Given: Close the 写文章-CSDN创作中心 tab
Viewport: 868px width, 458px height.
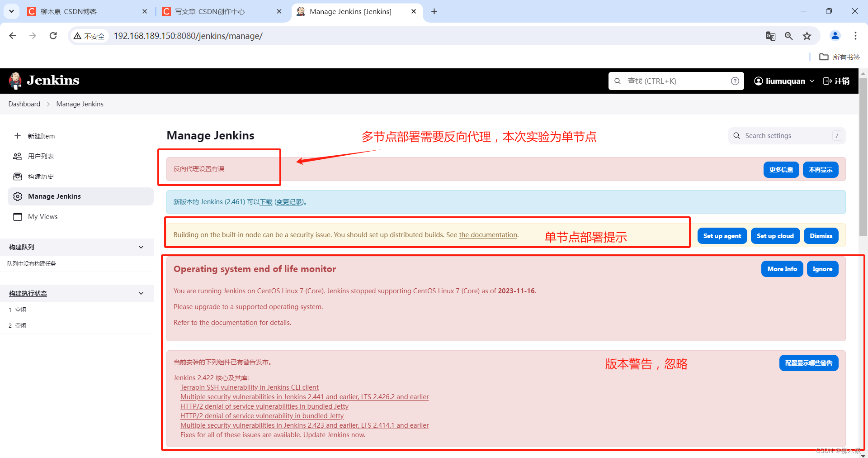Looking at the screenshot, I should click(x=279, y=12).
